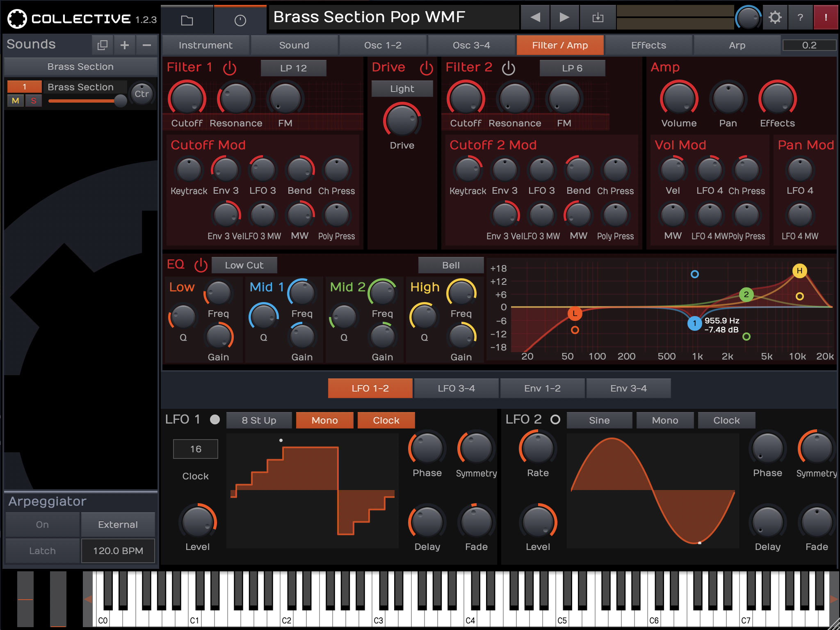Screen dimensions: 840x630
Task: Load the next preset with the right arrow
Action: pos(564,17)
